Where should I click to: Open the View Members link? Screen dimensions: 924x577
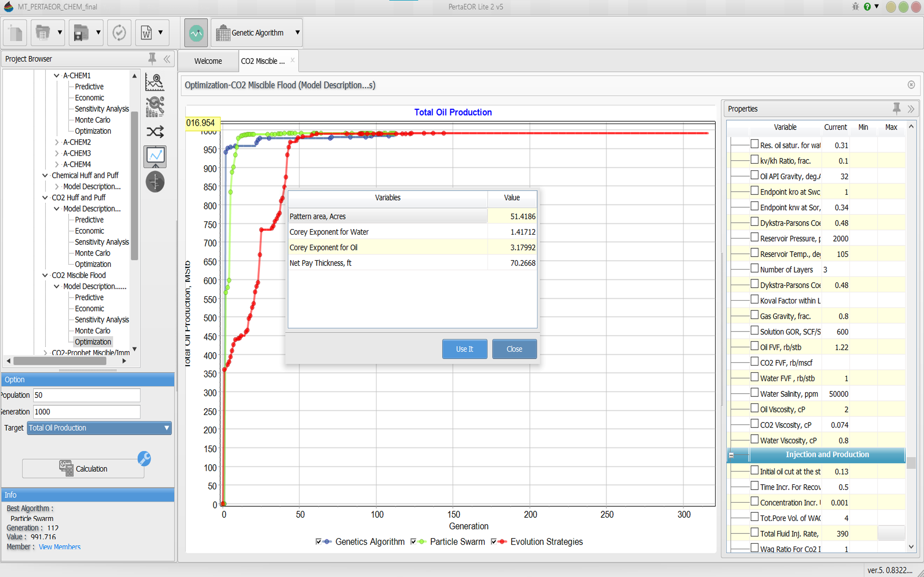tap(60, 547)
